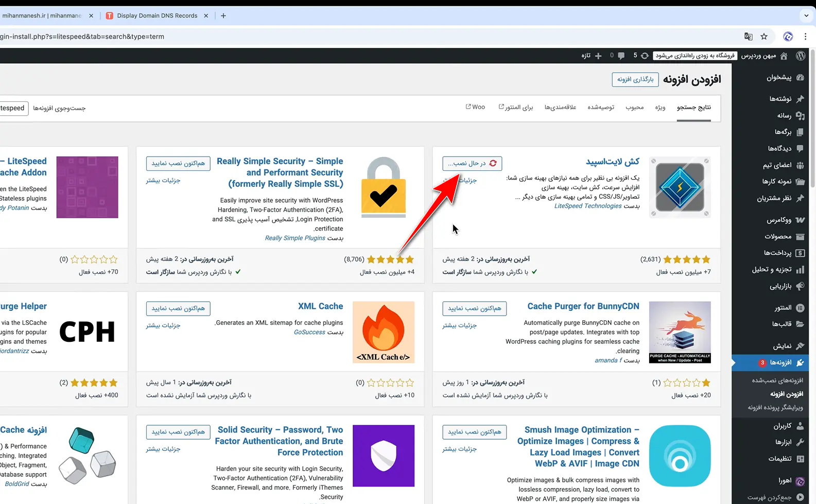Image resolution: width=816 pixels, height=504 pixels.
Task: Click the WordPress logo in admin bar
Action: (801, 56)
